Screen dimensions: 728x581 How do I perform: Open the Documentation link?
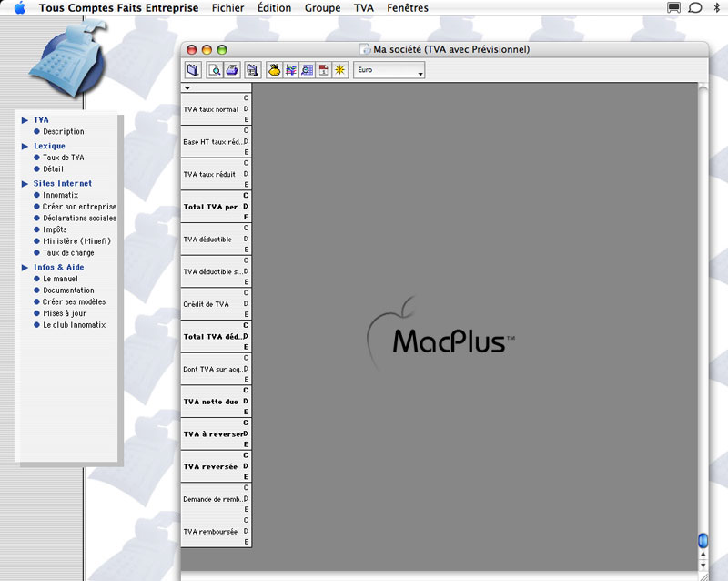point(69,290)
